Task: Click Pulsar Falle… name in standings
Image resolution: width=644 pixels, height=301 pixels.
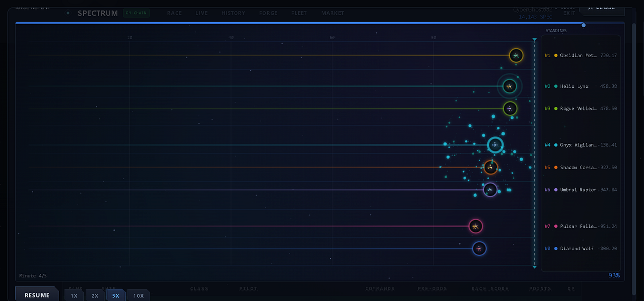Action: [x=578, y=226]
